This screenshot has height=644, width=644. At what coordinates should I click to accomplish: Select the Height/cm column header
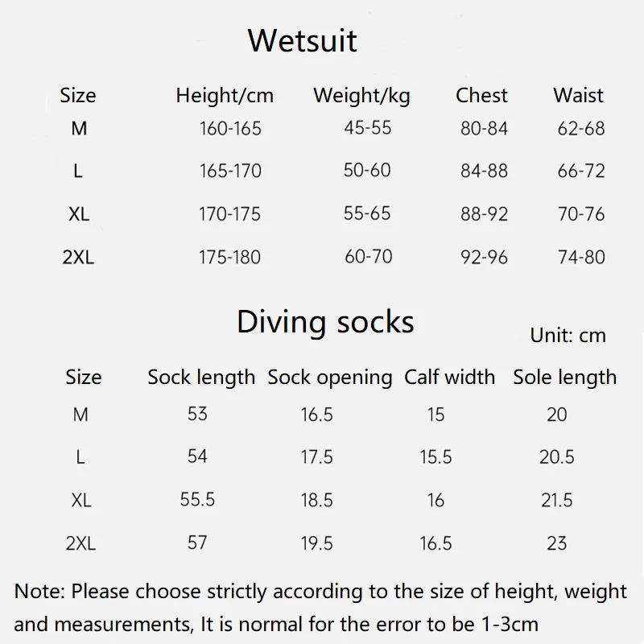coord(225,96)
